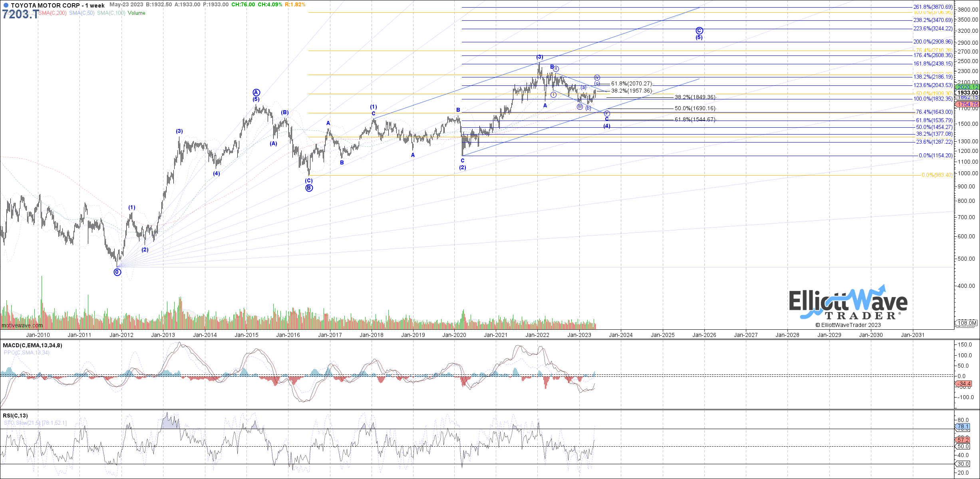Screen dimensions: 980x479
Task: Click the 223.6%(3244.22) Fibonacci label
Action: tap(933, 29)
